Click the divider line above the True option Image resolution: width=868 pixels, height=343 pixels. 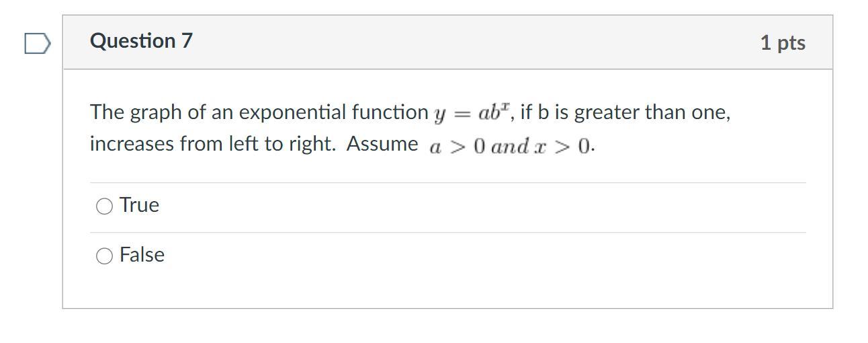(448, 182)
